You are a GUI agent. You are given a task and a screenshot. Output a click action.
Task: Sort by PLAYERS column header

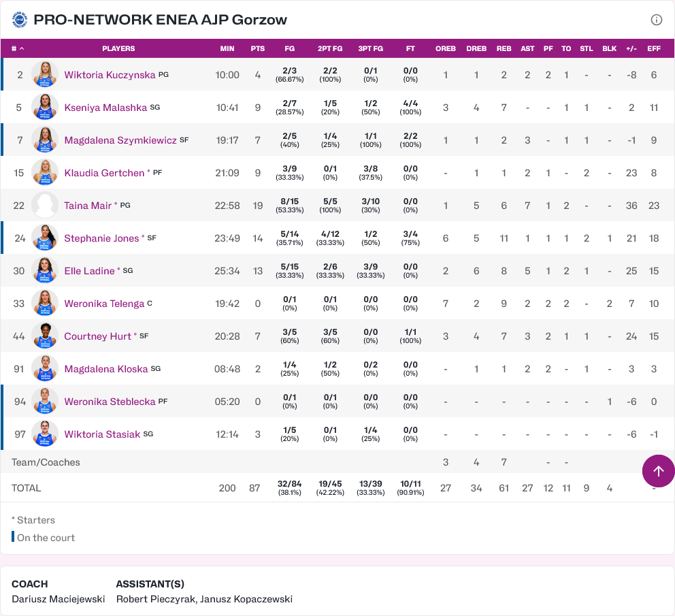click(x=118, y=49)
